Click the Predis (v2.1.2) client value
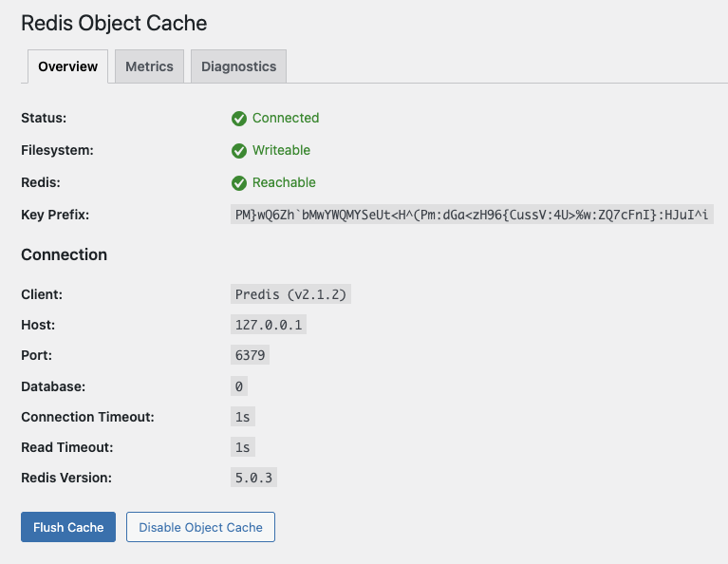 tap(290, 294)
